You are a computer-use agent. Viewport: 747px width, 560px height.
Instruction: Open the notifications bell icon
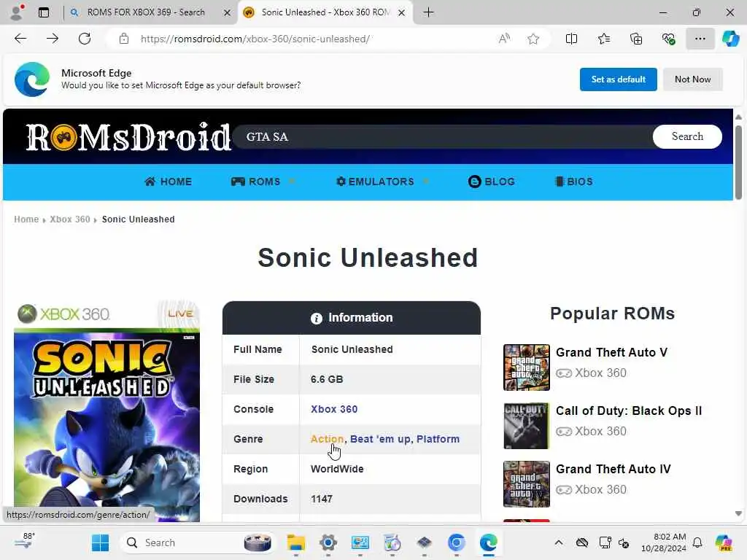pos(697,542)
